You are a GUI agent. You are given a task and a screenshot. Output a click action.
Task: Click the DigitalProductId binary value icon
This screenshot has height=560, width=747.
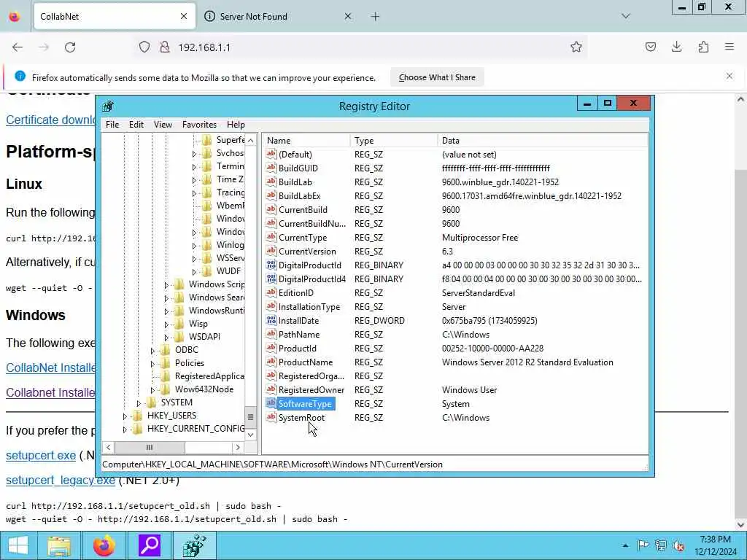271,265
